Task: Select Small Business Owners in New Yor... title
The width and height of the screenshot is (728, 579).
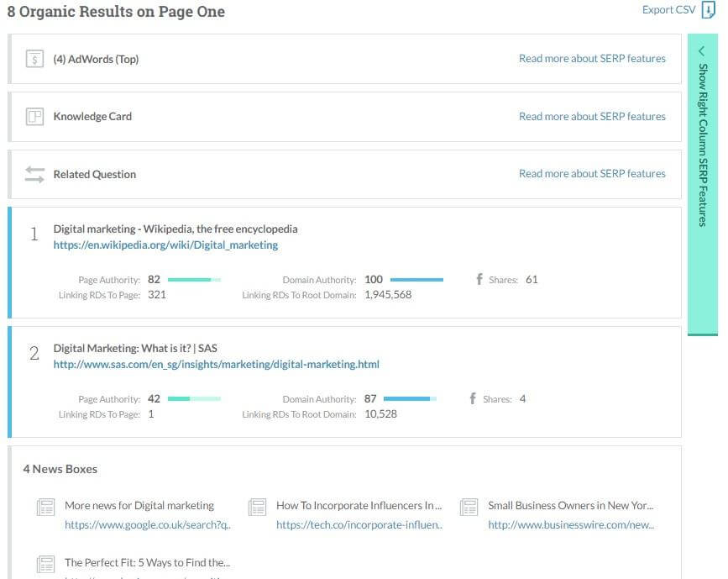Action: pos(571,505)
